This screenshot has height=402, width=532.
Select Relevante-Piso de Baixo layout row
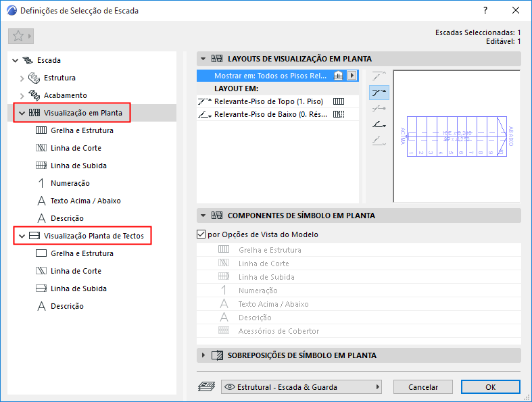tap(278, 114)
